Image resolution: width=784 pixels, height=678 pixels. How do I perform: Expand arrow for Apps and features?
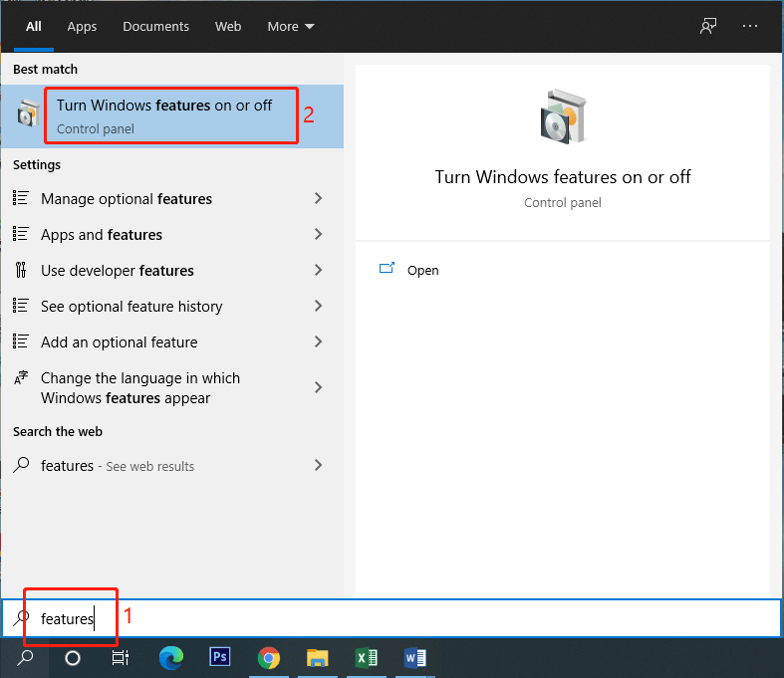coord(318,234)
